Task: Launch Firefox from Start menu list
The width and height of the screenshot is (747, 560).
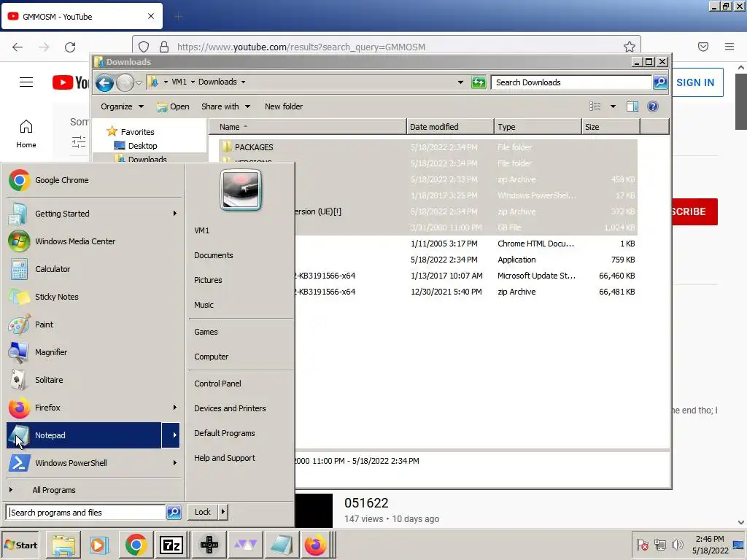Action: click(x=85, y=408)
